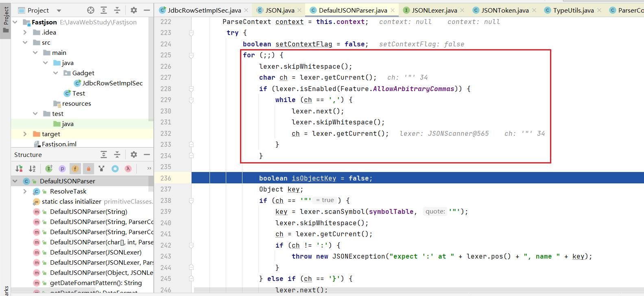644x296 pixels.
Task: Select DefaultJSONParser(String) constructor in Structure
Action: coord(89,211)
